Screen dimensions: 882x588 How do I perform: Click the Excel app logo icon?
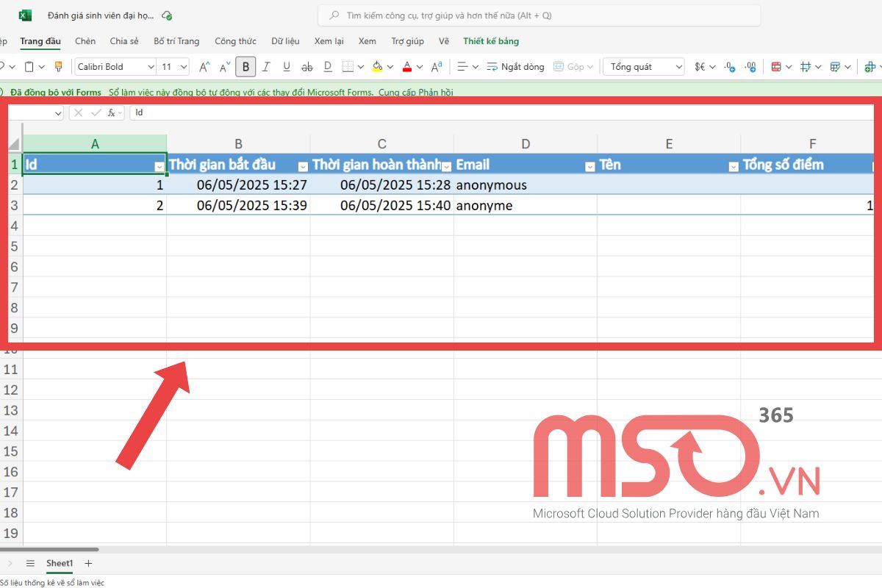click(25, 15)
